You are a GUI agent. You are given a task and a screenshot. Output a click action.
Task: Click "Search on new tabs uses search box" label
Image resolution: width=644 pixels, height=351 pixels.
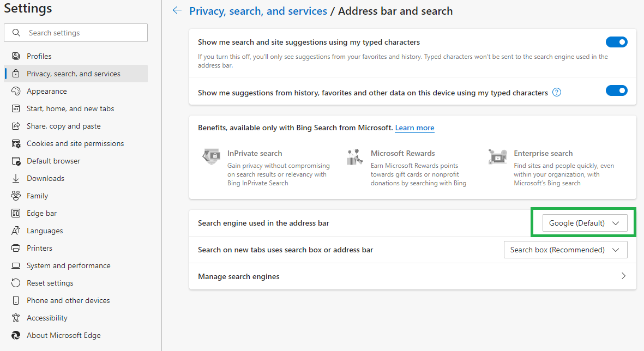click(285, 250)
